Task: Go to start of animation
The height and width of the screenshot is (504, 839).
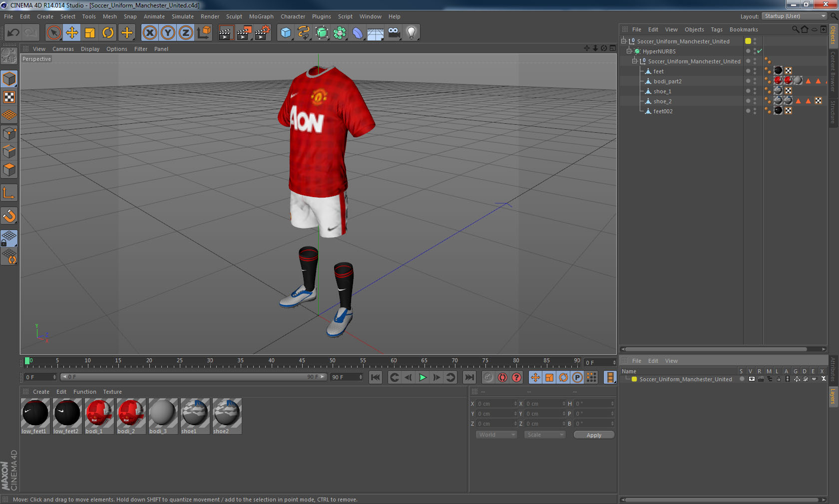Action: click(376, 377)
